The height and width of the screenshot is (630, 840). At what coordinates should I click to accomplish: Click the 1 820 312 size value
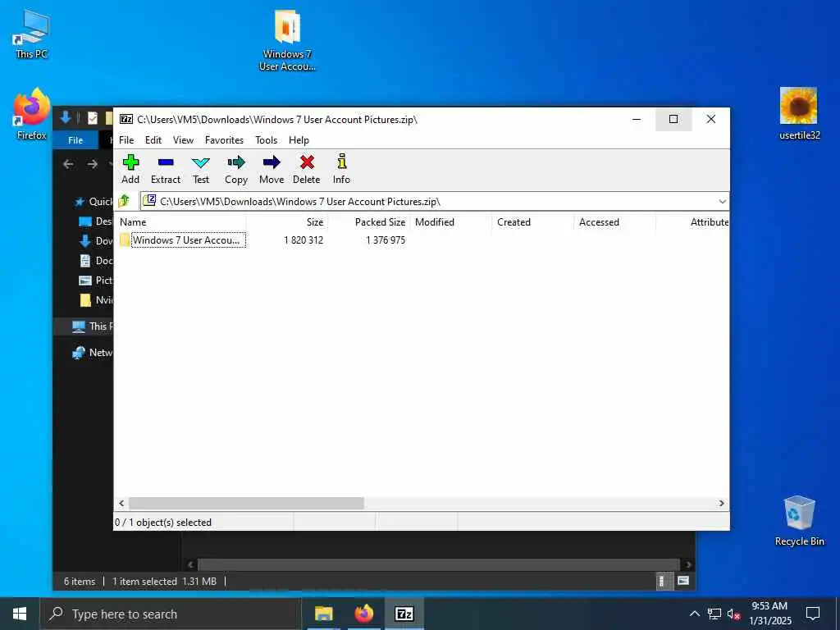[304, 240]
